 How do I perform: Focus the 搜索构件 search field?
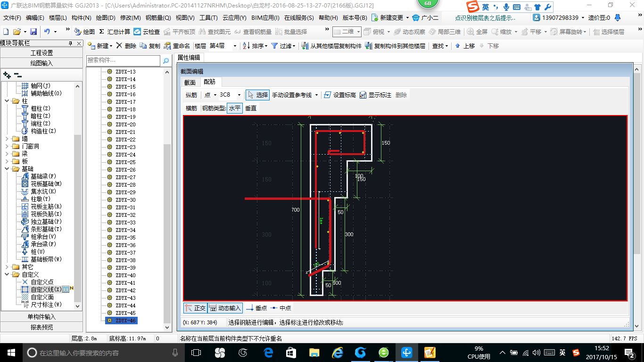pos(124,61)
